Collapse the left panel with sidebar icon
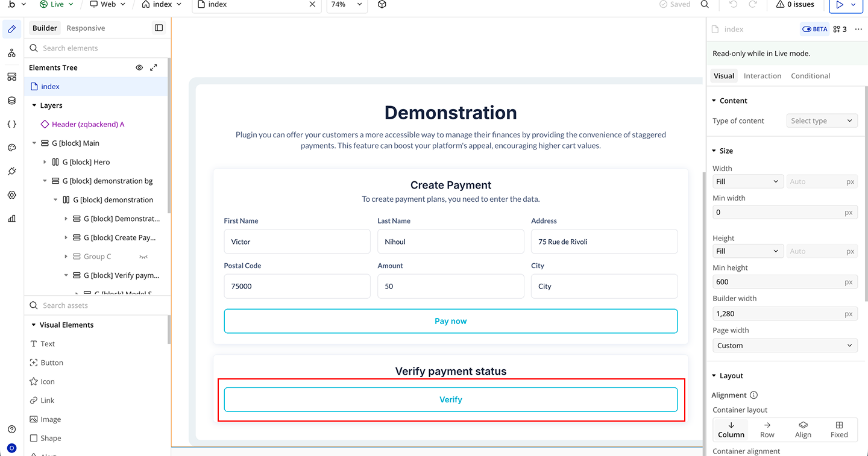868x456 pixels. (x=159, y=28)
